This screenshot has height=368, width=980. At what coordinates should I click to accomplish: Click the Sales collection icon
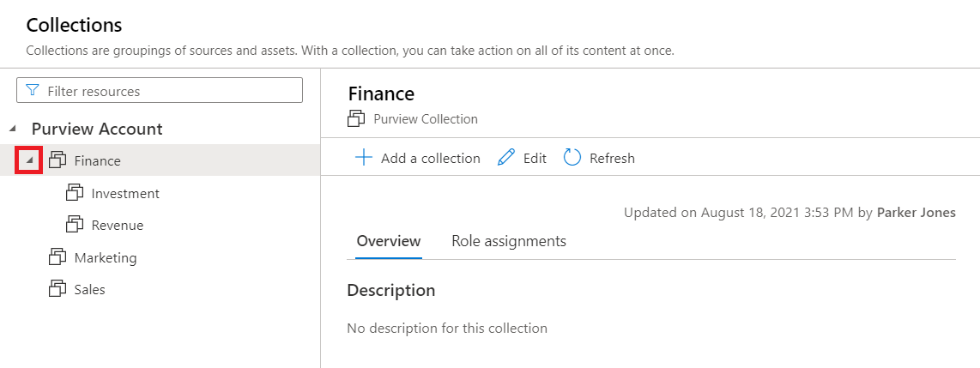click(57, 289)
